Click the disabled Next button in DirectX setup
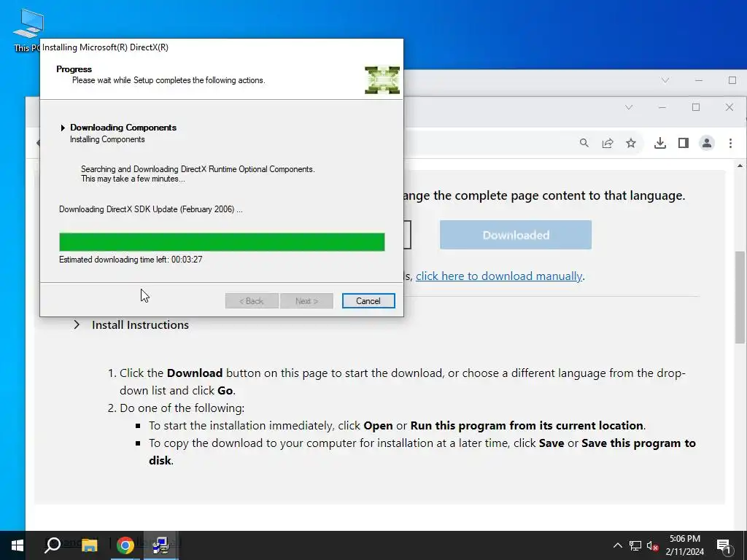This screenshot has height=560, width=747. (306, 301)
